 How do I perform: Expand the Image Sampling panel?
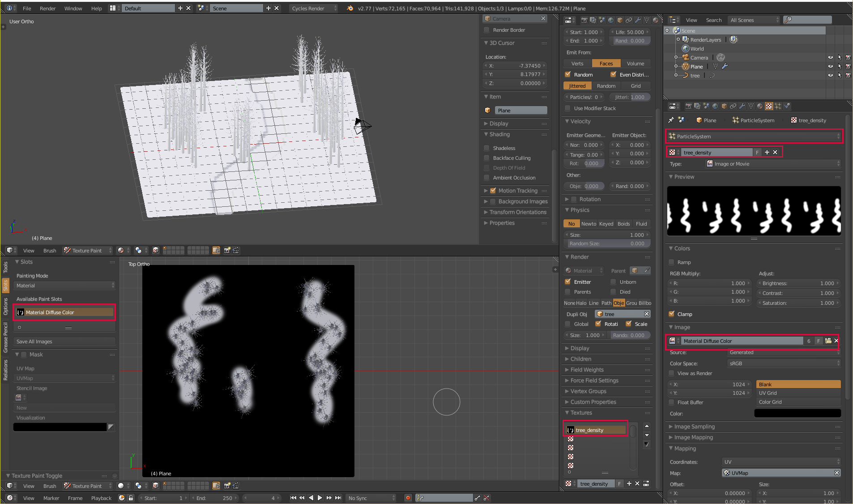pyautogui.click(x=694, y=426)
